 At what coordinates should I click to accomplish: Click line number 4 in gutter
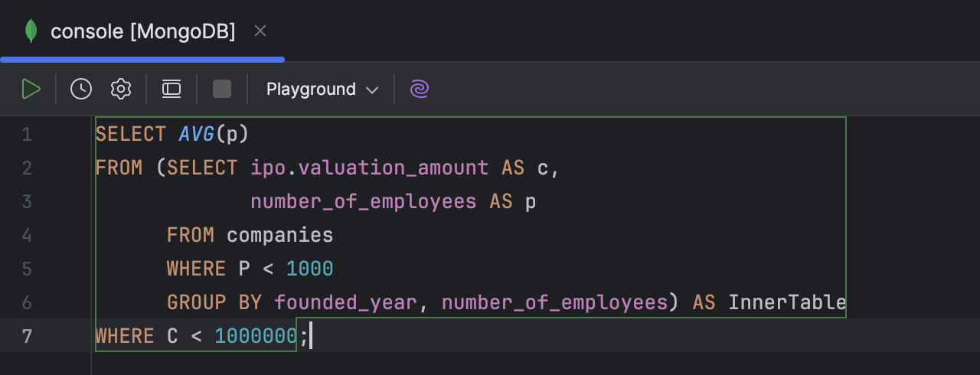(x=27, y=235)
